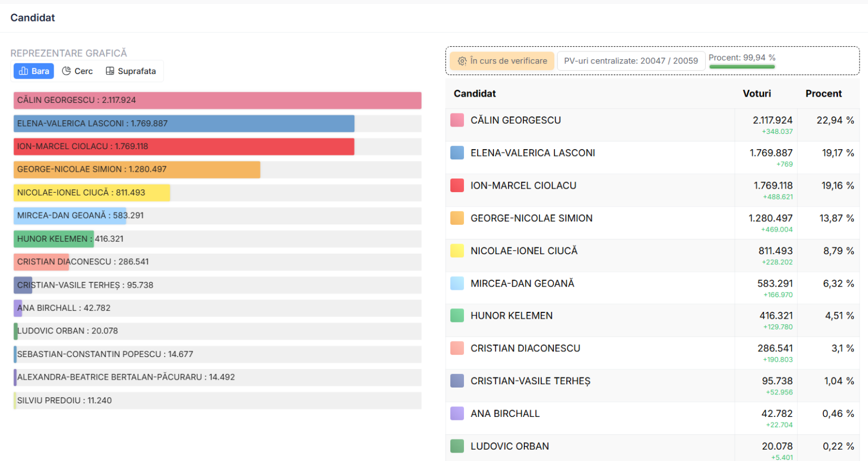Switch to the Suprafata chart view

(131, 71)
